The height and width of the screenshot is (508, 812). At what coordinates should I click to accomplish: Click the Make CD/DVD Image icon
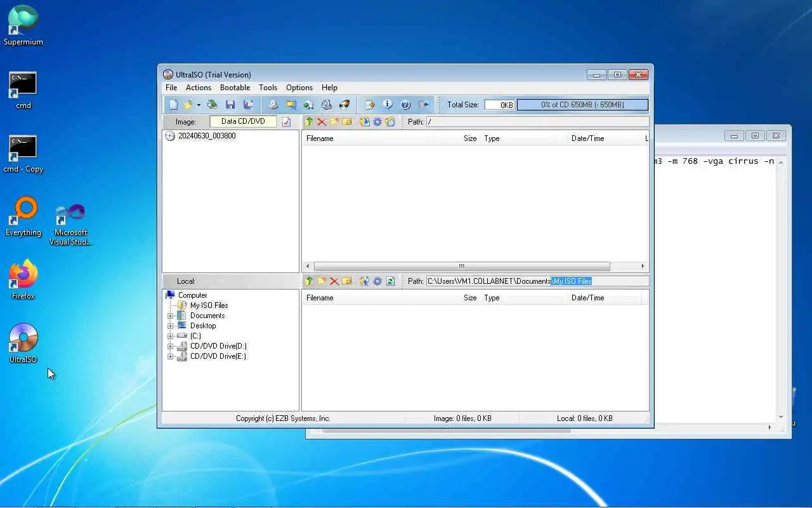[x=273, y=105]
